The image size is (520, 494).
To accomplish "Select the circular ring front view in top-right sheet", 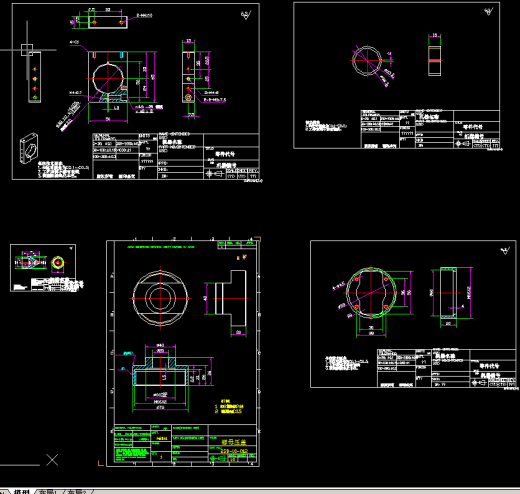I will (x=367, y=61).
